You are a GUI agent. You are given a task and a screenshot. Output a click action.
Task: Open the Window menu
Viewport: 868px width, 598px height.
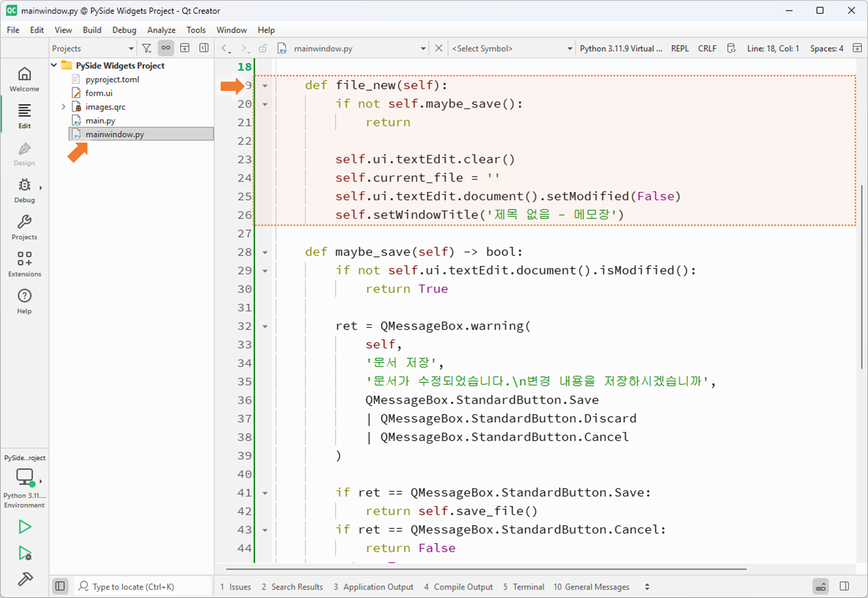(231, 30)
